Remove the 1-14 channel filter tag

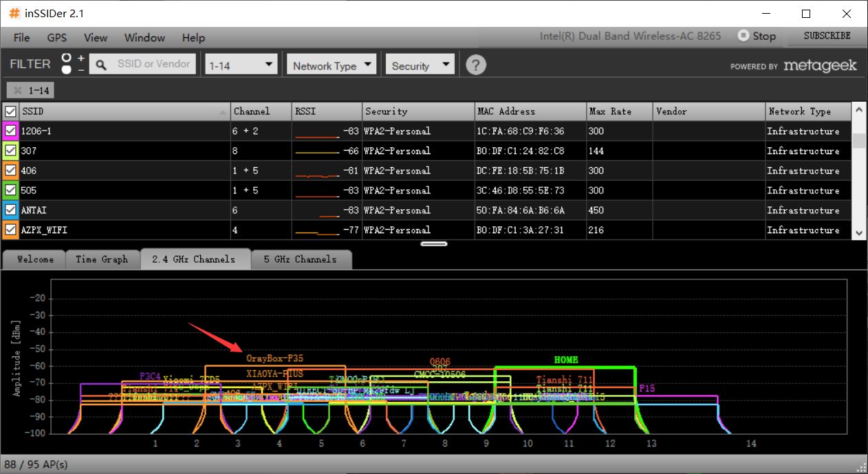18,90
